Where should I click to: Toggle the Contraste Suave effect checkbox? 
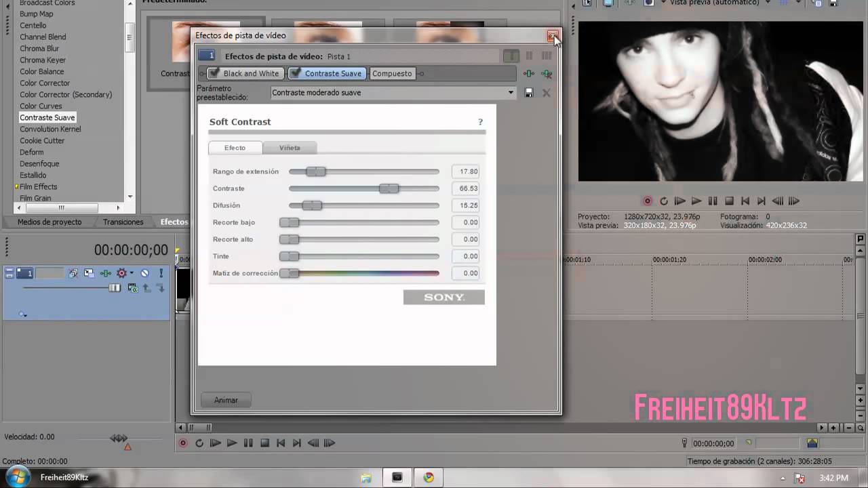[295, 73]
